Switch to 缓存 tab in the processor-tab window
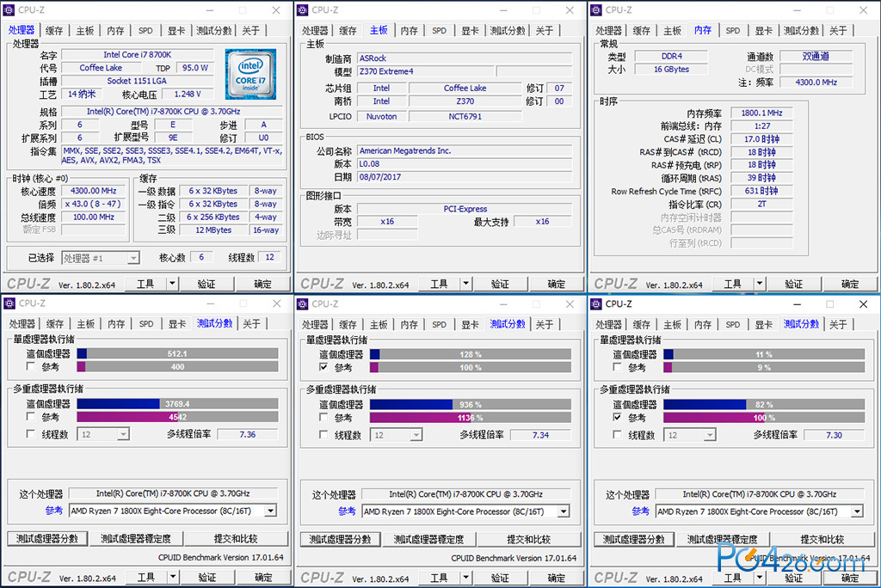The image size is (881, 588). point(54,30)
